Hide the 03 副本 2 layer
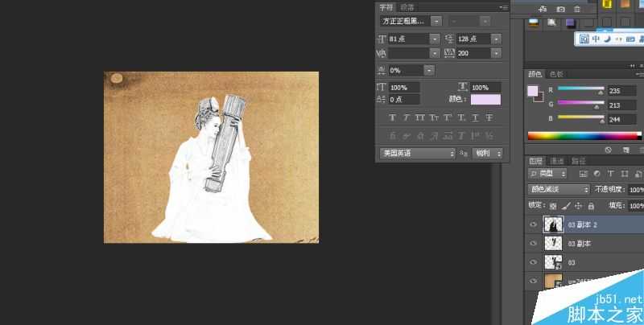The image size is (644, 325). click(x=533, y=224)
